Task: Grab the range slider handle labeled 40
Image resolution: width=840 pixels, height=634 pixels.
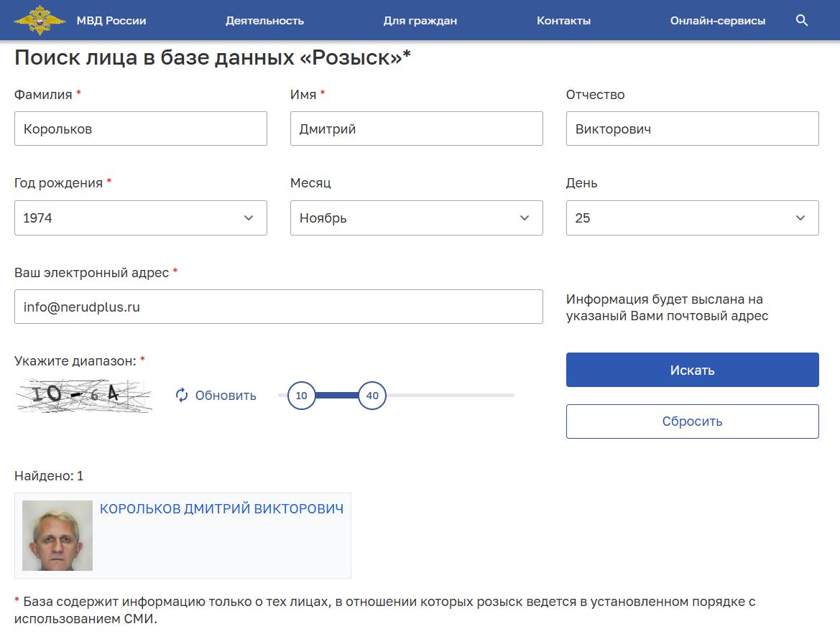Action: [x=372, y=396]
